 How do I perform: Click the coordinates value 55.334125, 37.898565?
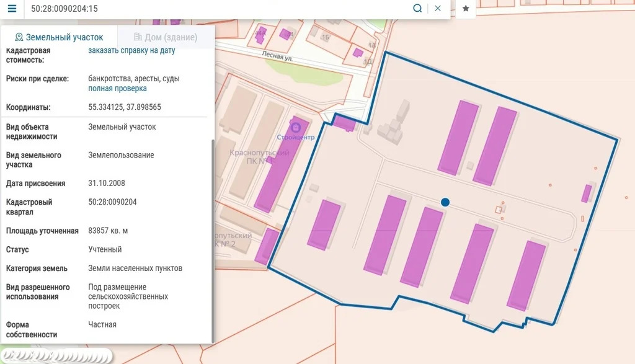[125, 107]
